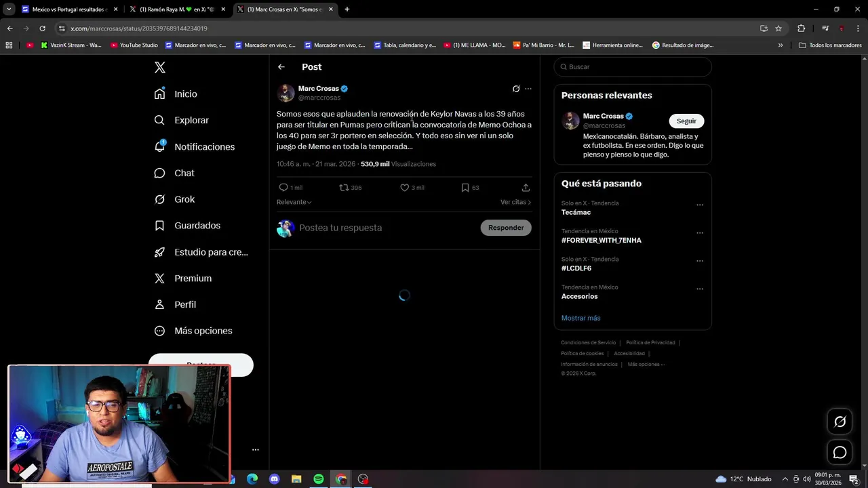Viewport: 868px width, 488px height.
Task: Open the tab search dropdown arrow
Action: [9, 9]
